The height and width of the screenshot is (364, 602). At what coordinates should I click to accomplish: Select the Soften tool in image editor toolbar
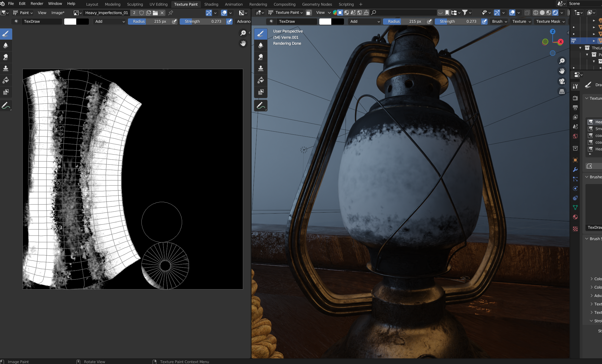[6, 46]
